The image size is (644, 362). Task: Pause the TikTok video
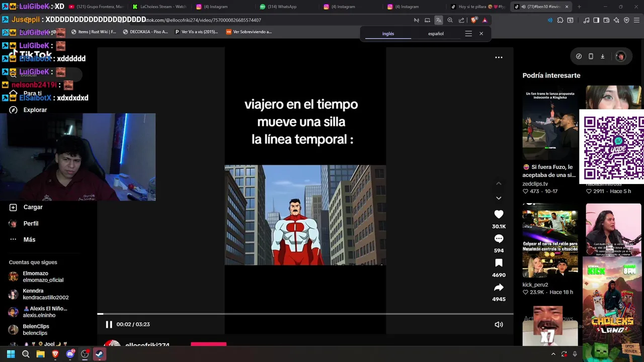[x=109, y=324]
